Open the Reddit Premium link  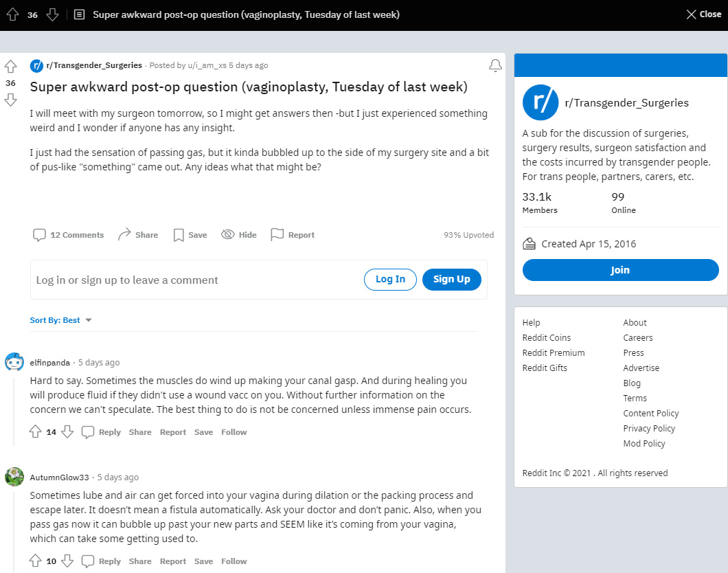554,353
